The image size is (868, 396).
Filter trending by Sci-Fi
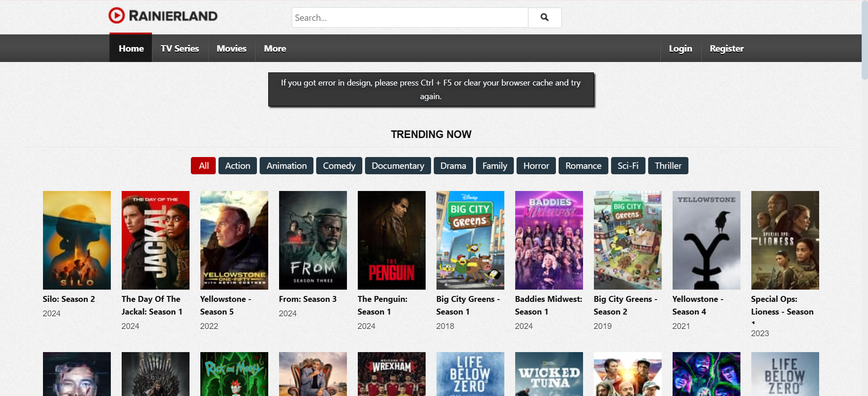click(628, 166)
